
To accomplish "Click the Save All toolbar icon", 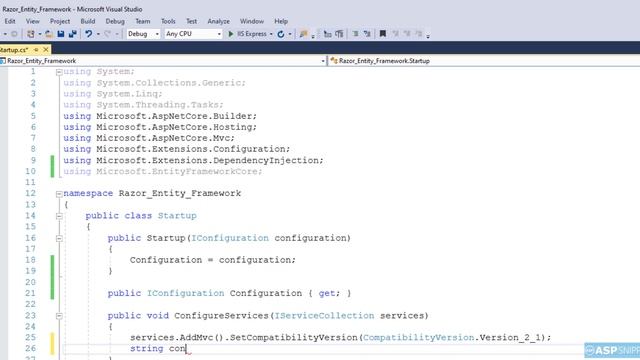I will pyautogui.click(x=73, y=34).
